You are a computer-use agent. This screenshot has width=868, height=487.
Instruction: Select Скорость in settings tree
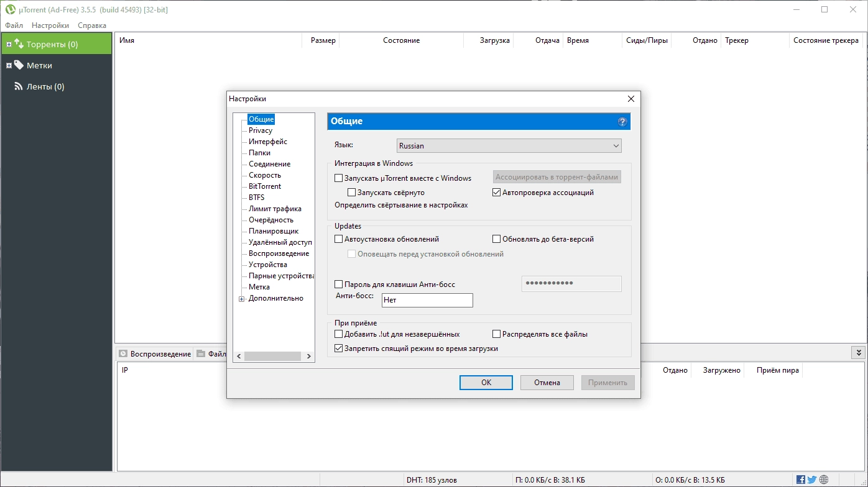pyautogui.click(x=265, y=175)
